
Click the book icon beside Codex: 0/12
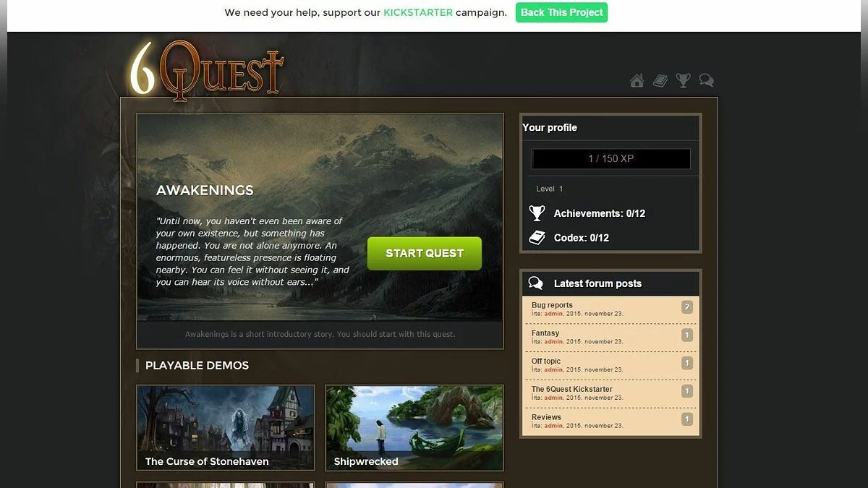(537, 237)
